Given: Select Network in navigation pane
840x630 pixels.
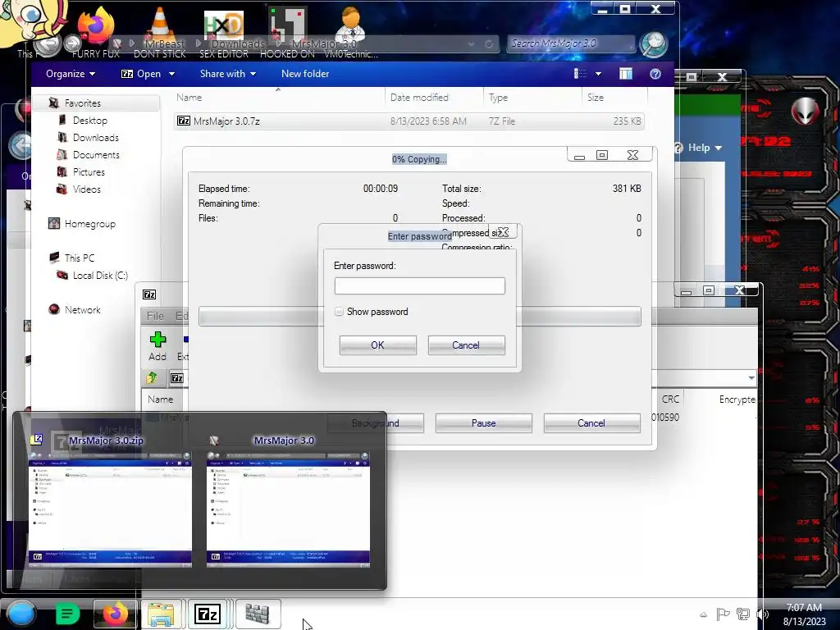Looking at the screenshot, I should 82,309.
